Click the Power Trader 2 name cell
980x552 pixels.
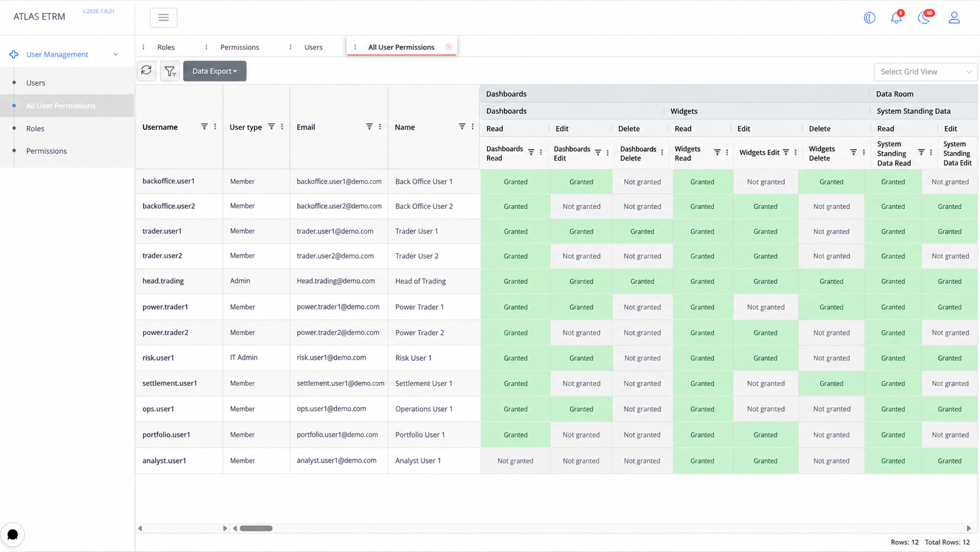[x=434, y=333]
